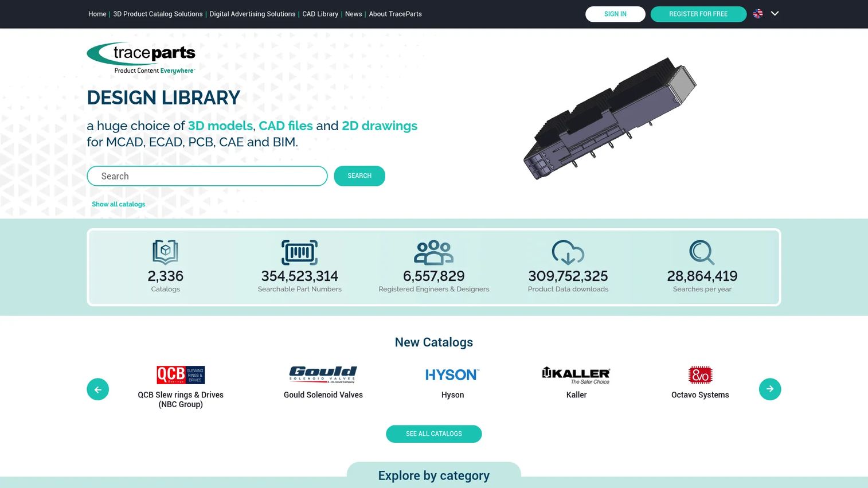Click REGISTER FOR FREE button
The height and width of the screenshot is (488, 868).
698,14
